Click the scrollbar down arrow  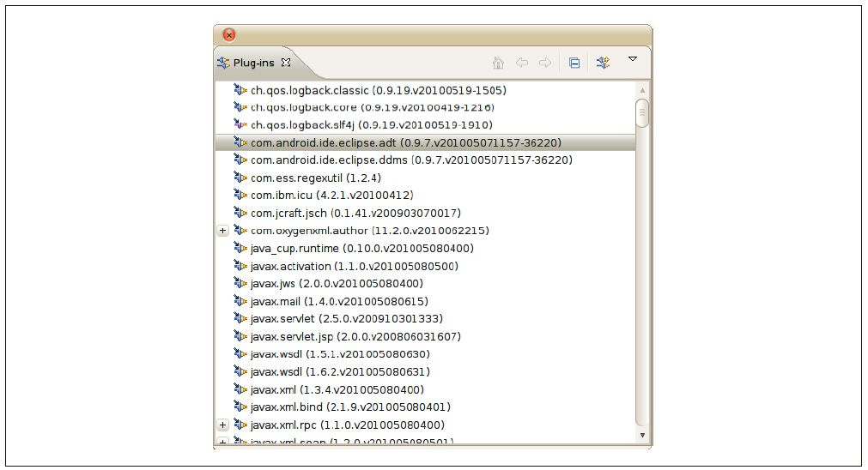642,435
